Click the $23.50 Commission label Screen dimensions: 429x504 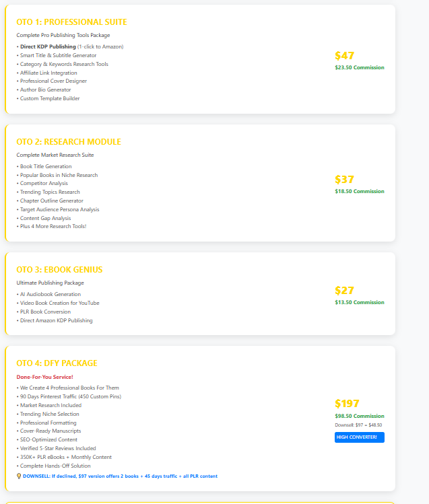(x=359, y=67)
